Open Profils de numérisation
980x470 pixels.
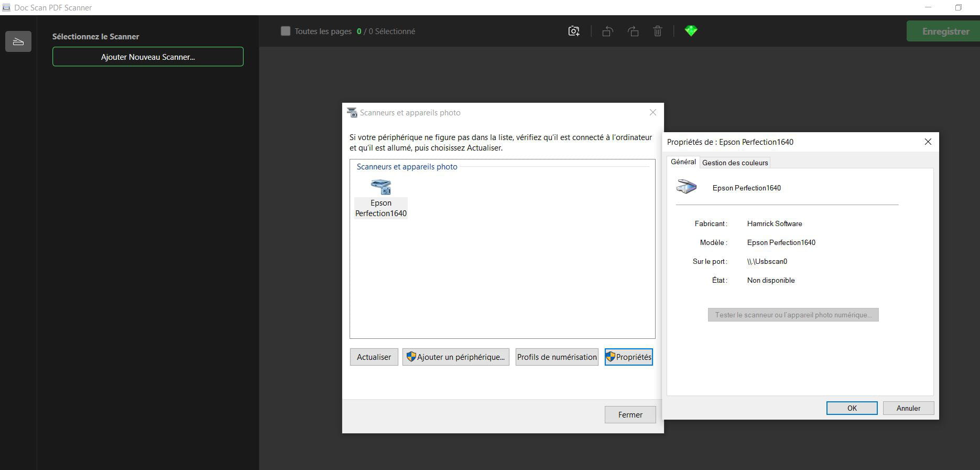tap(557, 357)
